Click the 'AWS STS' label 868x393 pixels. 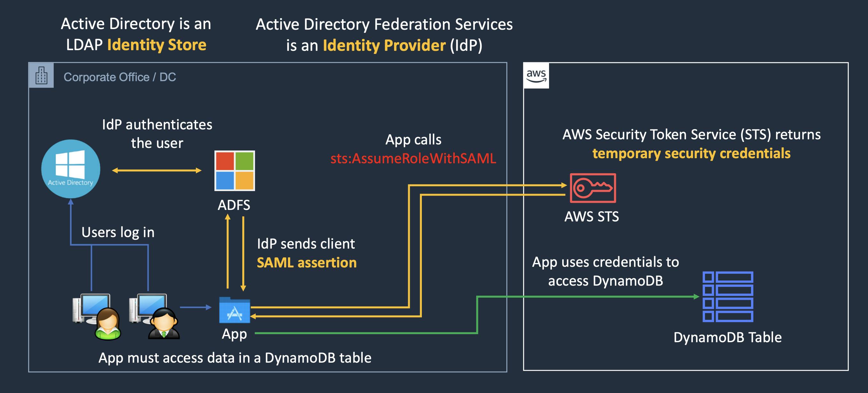coord(592,217)
